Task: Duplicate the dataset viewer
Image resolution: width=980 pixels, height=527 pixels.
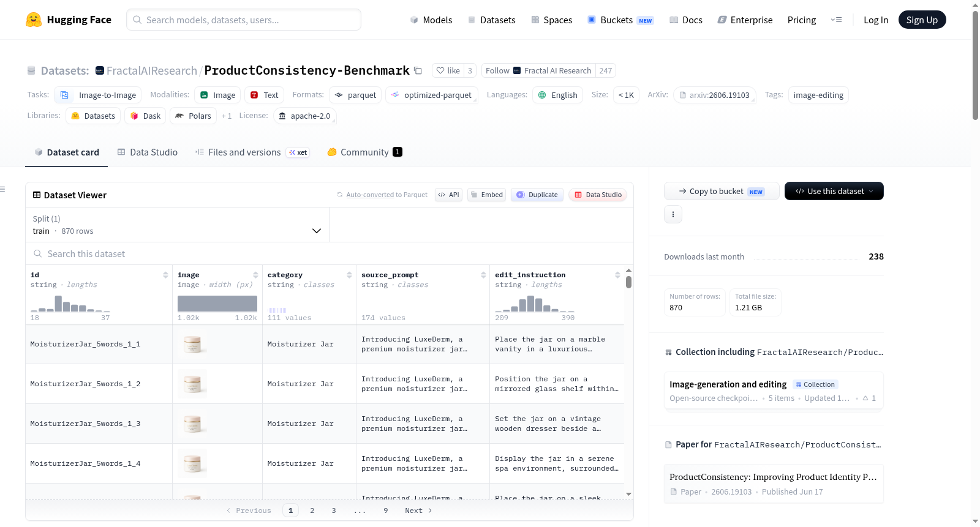Action: tap(537, 195)
